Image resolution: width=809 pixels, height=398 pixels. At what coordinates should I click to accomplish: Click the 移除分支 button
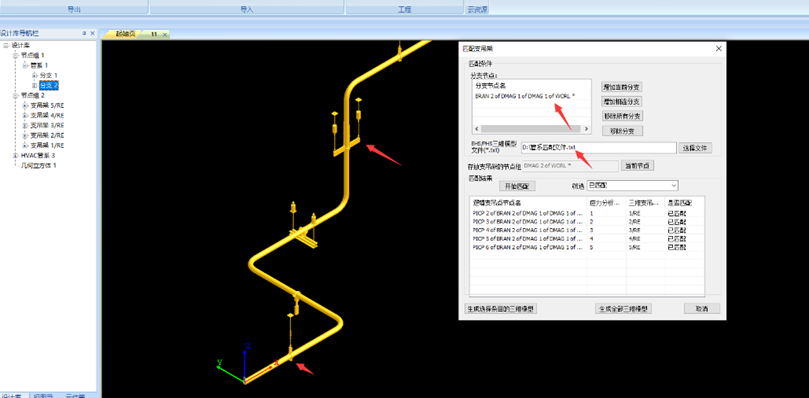click(x=622, y=131)
